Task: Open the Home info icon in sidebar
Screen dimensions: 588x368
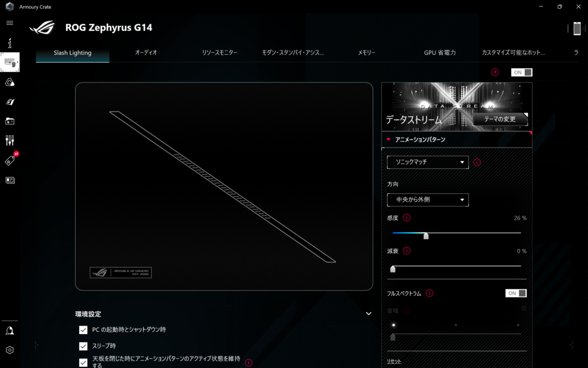Action: pyautogui.click(x=10, y=43)
